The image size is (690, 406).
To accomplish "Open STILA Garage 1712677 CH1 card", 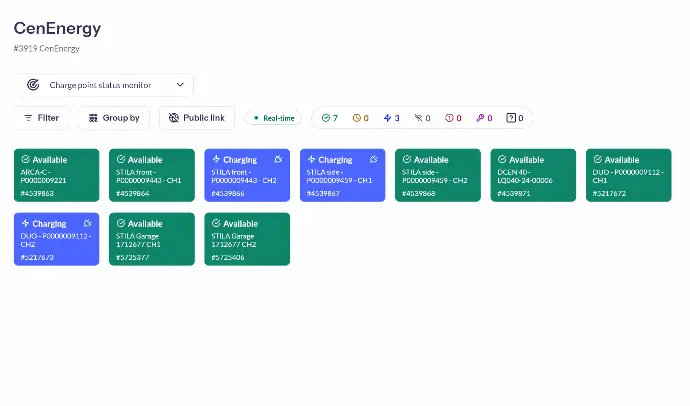I will [x=152, y=239].
